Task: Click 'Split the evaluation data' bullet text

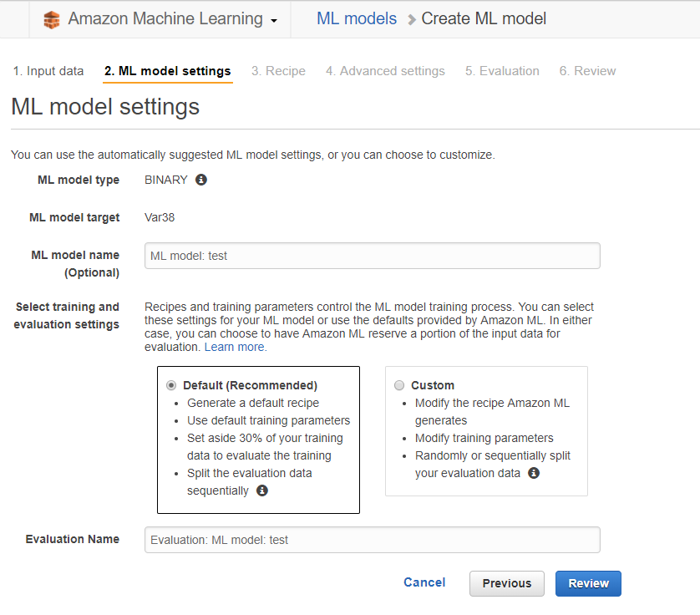Action: pos(250,473)
